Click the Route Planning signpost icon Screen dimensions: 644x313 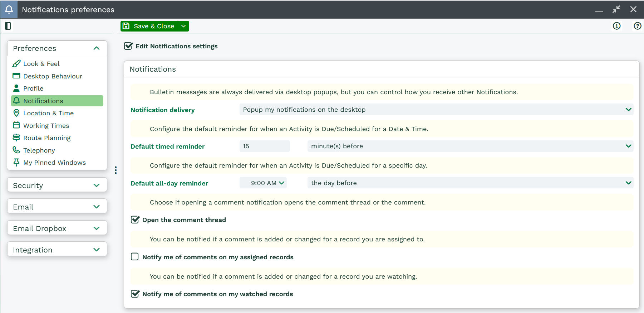(x=16, y=138)
